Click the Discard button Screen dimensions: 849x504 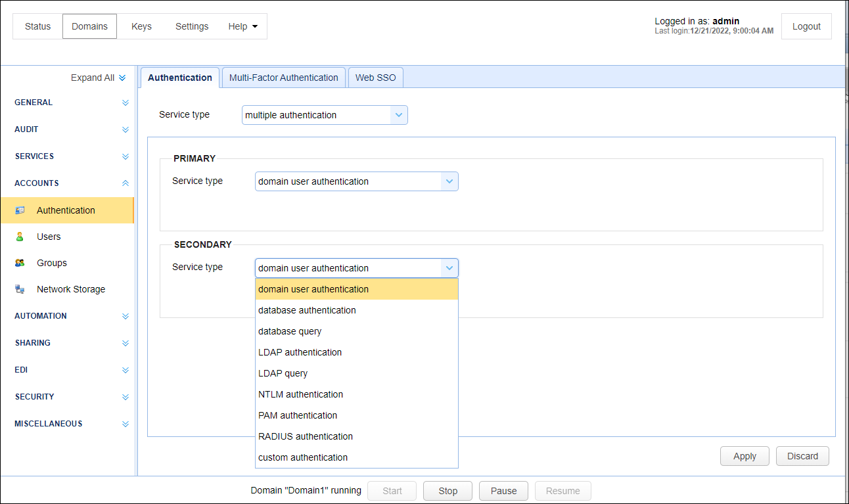803,456
